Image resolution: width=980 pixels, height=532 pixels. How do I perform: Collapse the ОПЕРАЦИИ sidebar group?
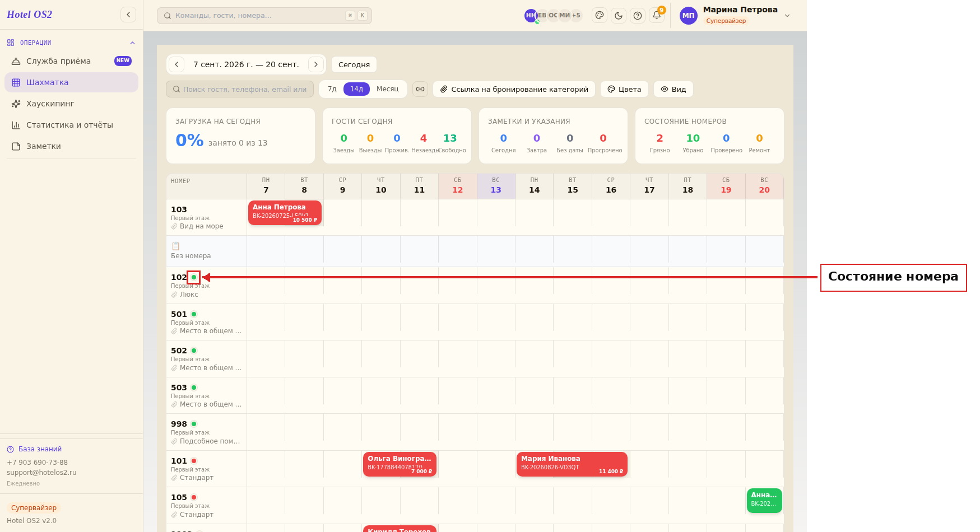pos(132,43)
